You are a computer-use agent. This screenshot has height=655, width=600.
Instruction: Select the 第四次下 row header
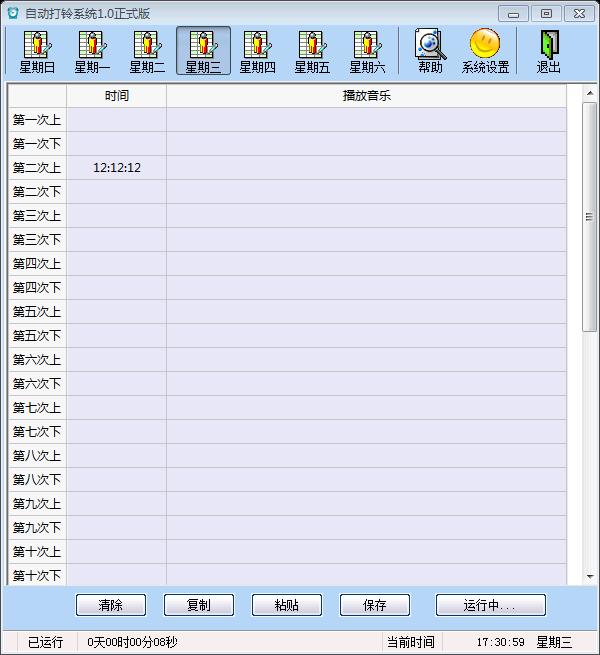(37, 288)
